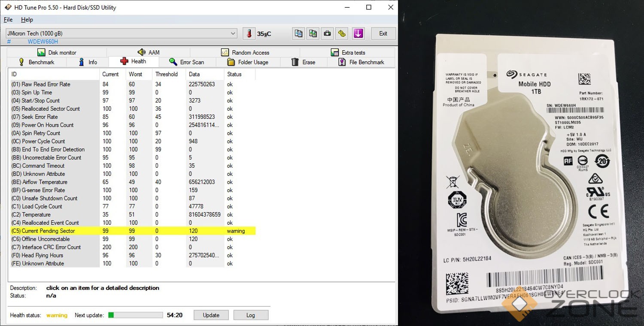This screenshot has height=326, width=644.
Task: Sort by the ID column header
Action: tap(55, 74)
